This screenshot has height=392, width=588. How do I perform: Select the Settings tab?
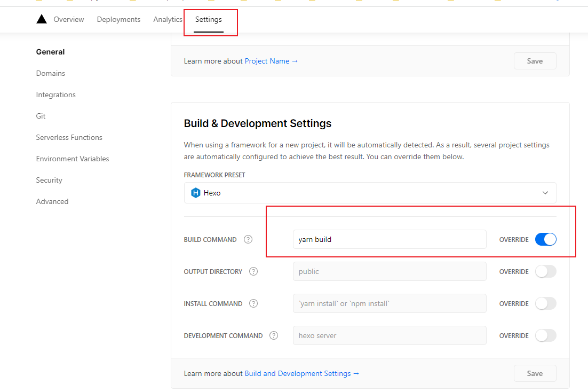point(209,20)
